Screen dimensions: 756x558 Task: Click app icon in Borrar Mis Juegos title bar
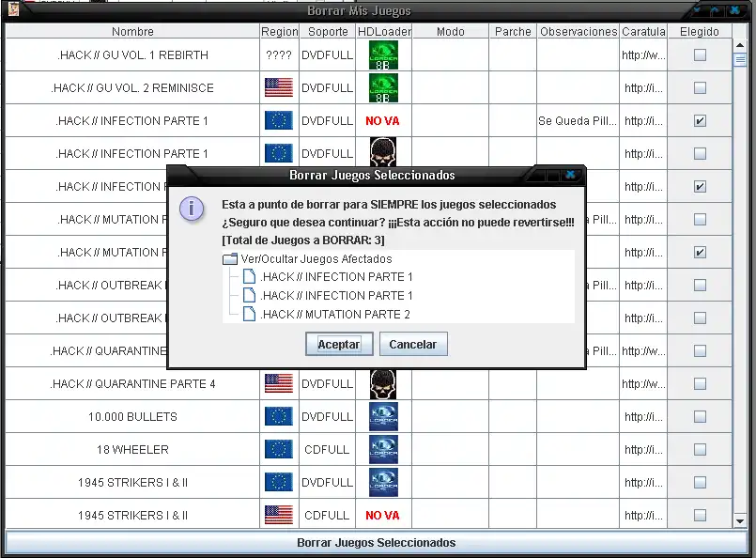click(13, 8)
